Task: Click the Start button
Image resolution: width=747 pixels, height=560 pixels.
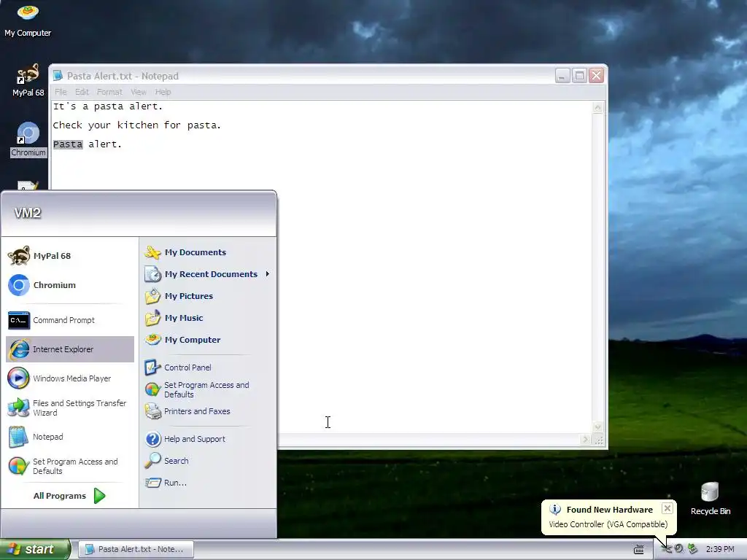Action: 35,549
